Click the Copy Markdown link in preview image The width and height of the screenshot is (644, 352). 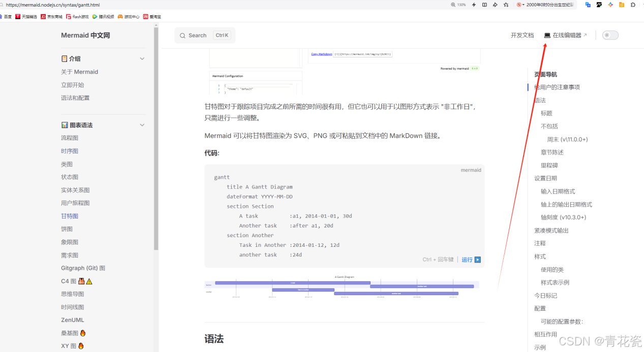click(x=322, y=54)
